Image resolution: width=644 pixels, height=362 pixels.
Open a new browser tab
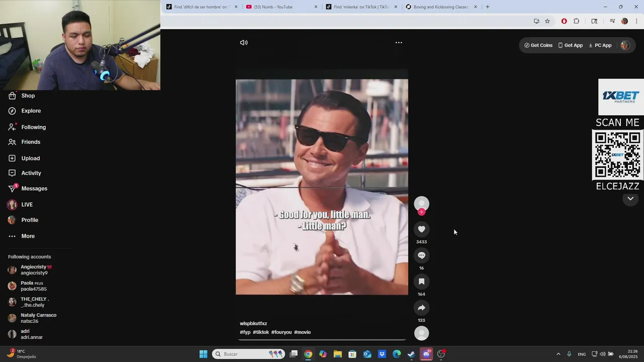pyautogui.click(x=487, y=7)
